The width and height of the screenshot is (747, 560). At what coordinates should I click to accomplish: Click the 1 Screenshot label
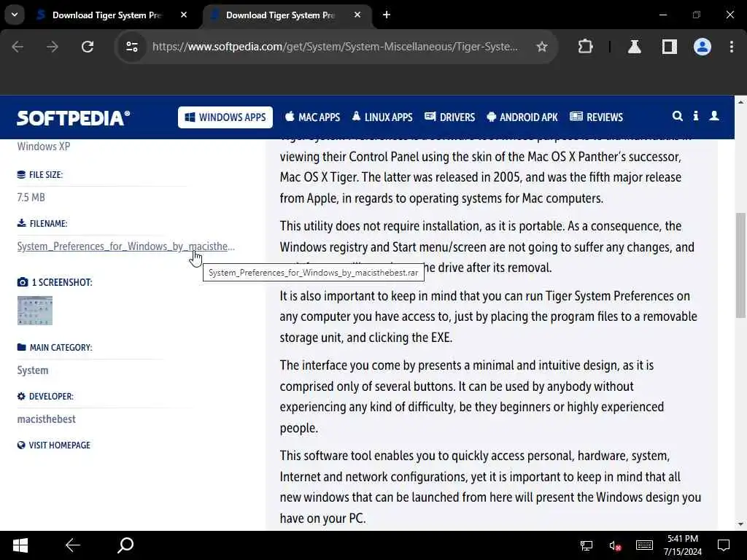point(55,282)
